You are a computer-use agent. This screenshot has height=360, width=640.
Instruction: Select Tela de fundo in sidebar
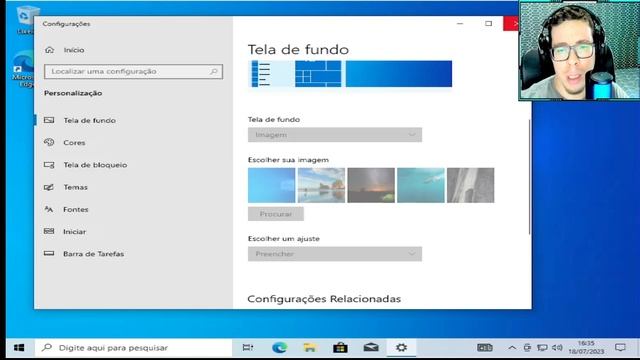click(89, 120)
